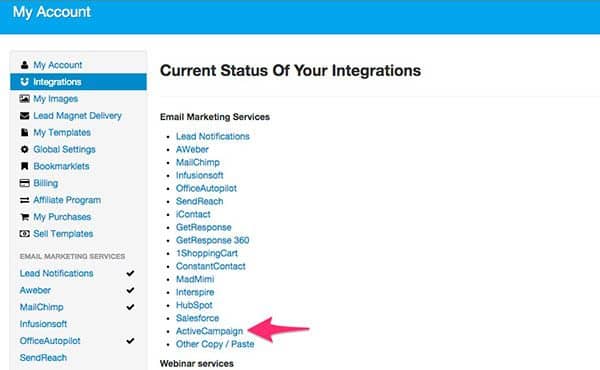This screenshot has height=370, width=600.
Task: Open Infusionsoft in the sidebar services list
Action: tap(43, 324)
